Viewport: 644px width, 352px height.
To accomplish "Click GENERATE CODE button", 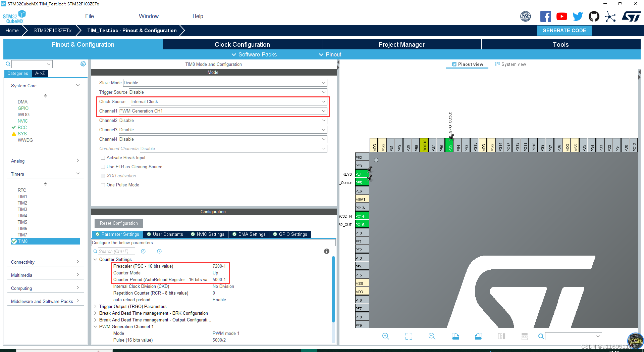I will click(564, 31).
